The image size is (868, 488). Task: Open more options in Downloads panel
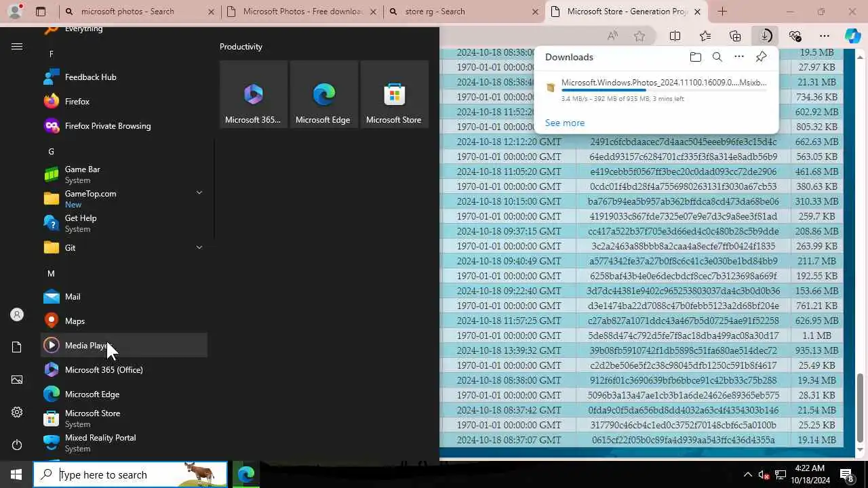click(739, 57)
